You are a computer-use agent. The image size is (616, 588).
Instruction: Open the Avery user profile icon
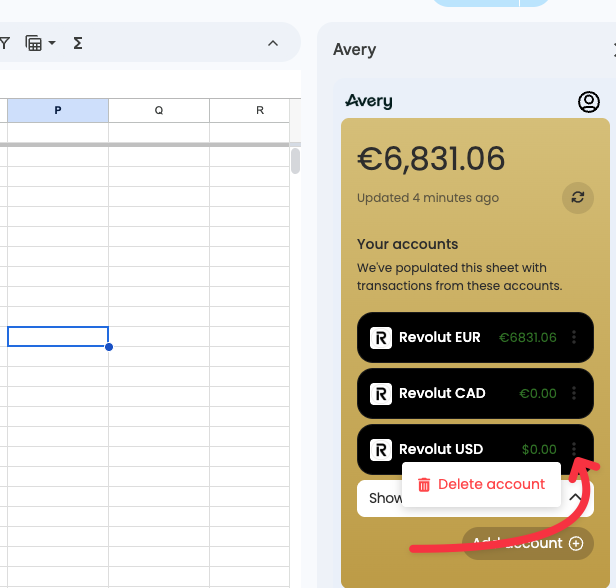(x=589, y=102)
